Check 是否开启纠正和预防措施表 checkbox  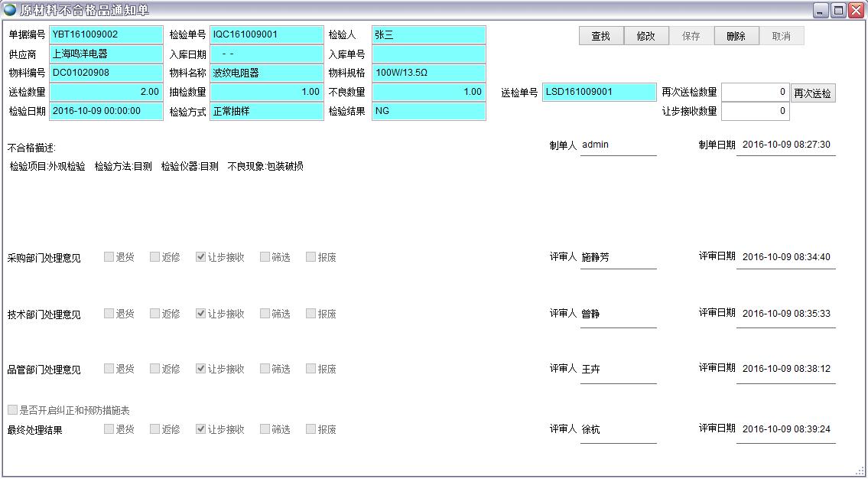tap(10, 410)
